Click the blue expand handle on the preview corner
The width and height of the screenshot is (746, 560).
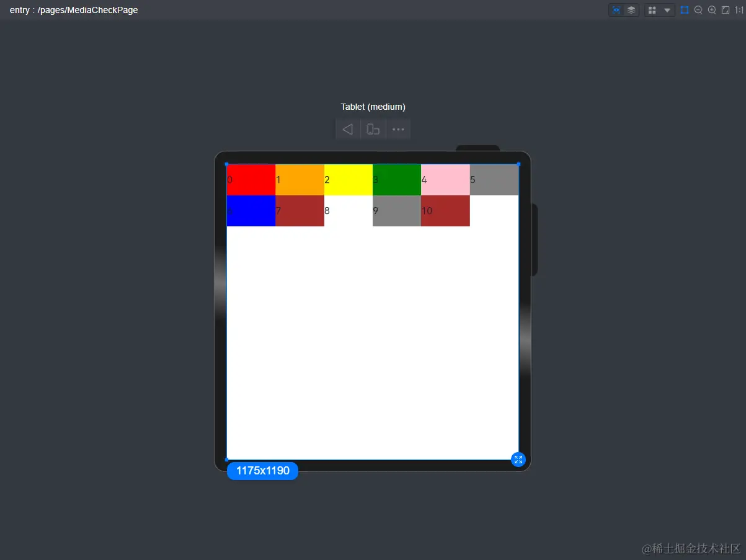(x=518, y=459)
